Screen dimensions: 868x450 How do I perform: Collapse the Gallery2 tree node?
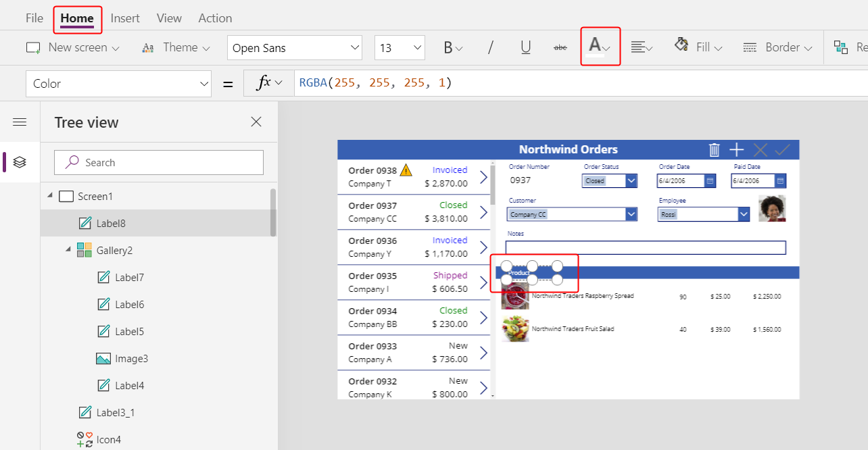68,250
